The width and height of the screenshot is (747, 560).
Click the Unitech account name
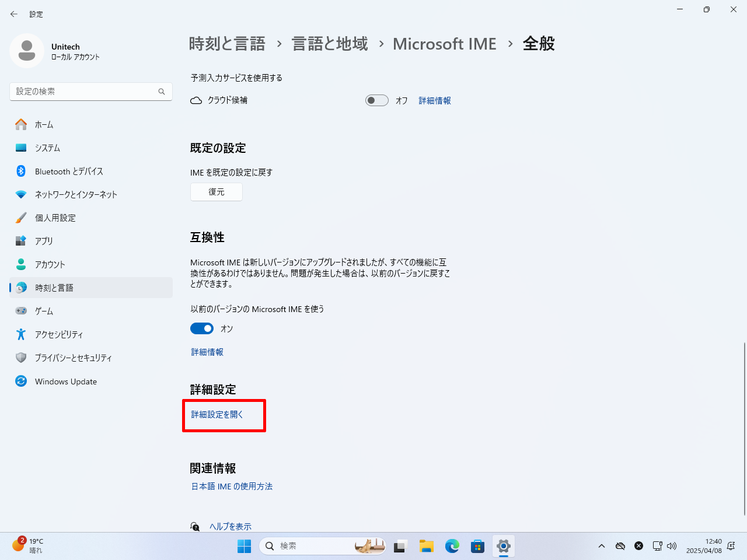65,47
